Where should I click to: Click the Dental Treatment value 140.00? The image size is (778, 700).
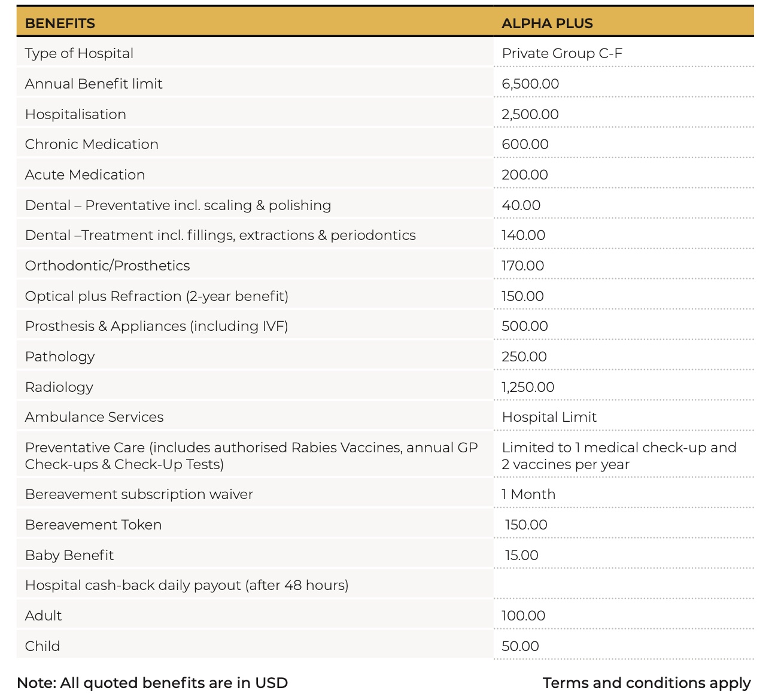523,235
